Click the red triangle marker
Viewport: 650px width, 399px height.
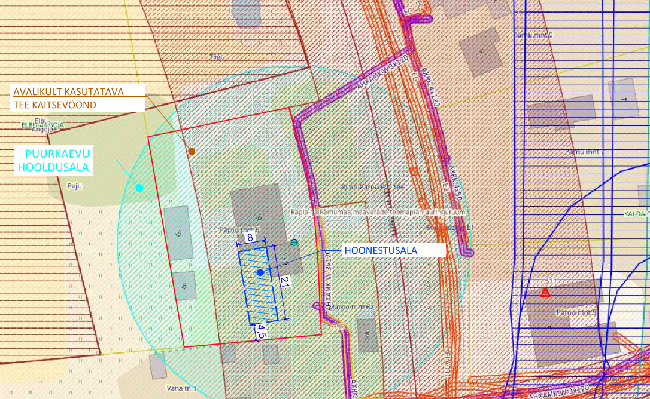click(546, 292)
